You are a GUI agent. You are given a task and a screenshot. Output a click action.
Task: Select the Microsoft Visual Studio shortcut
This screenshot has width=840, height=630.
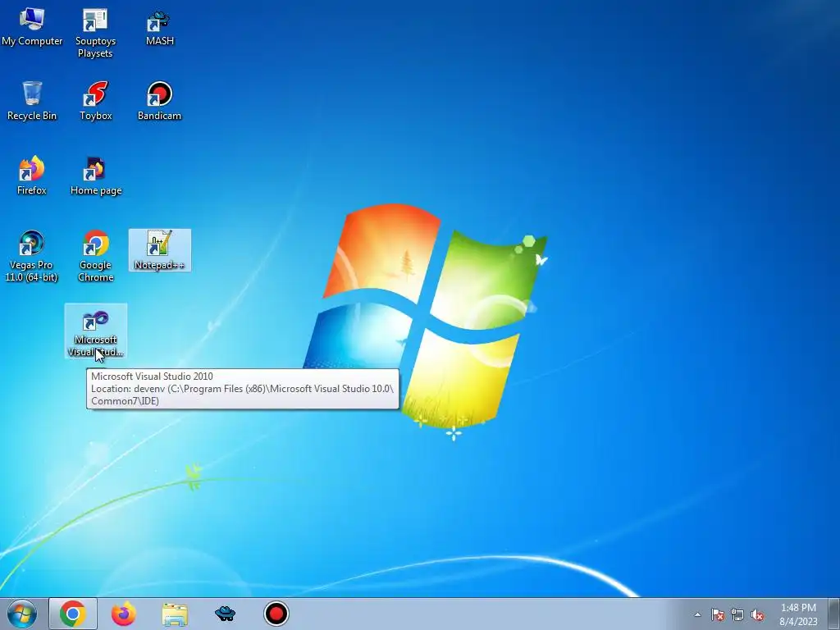(x=96, y=331)
